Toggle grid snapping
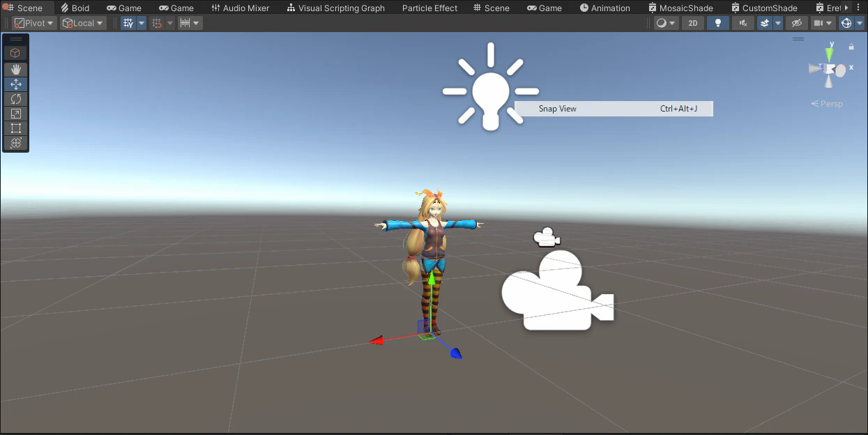Image resolution: width=868 pixels, height=435 pixels. [157, 23]
